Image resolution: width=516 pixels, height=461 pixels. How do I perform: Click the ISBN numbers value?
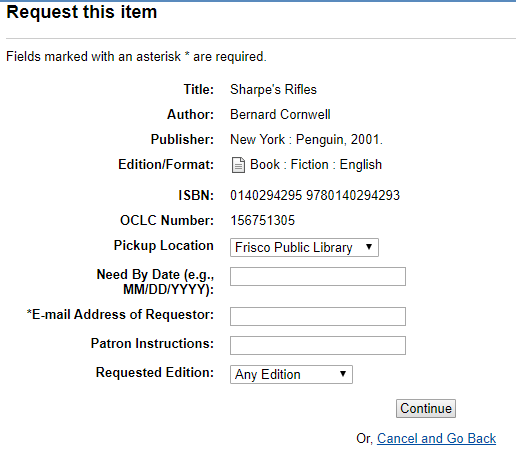click(x=315, y=195)
